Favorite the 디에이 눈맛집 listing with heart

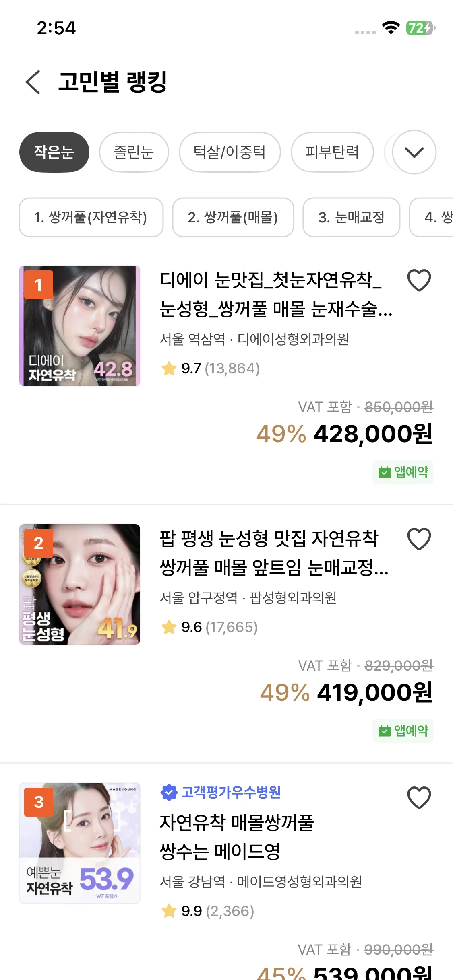[x=419, y=280]
